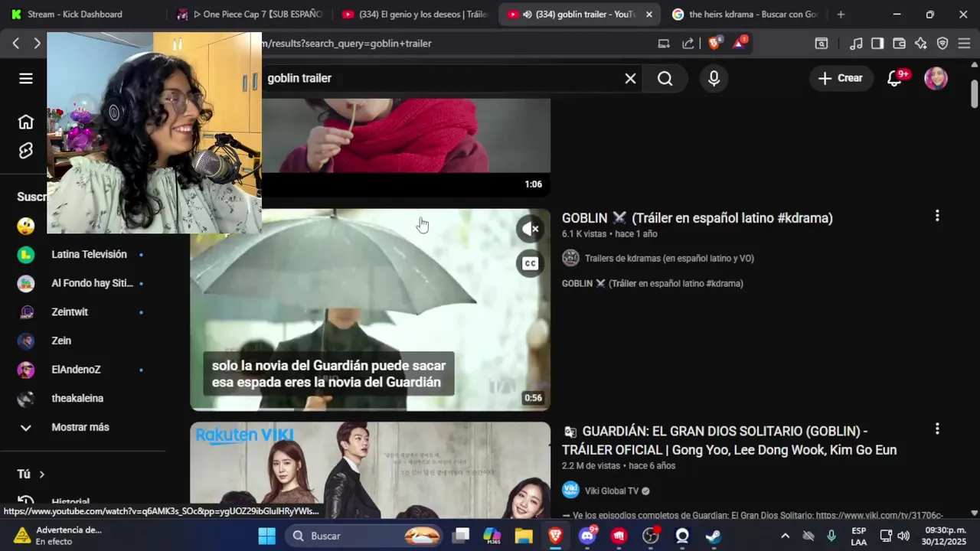This screenshot has height=551, width=980.
Task: Open File Explorer from the taskbar
Action: point(524,536)
